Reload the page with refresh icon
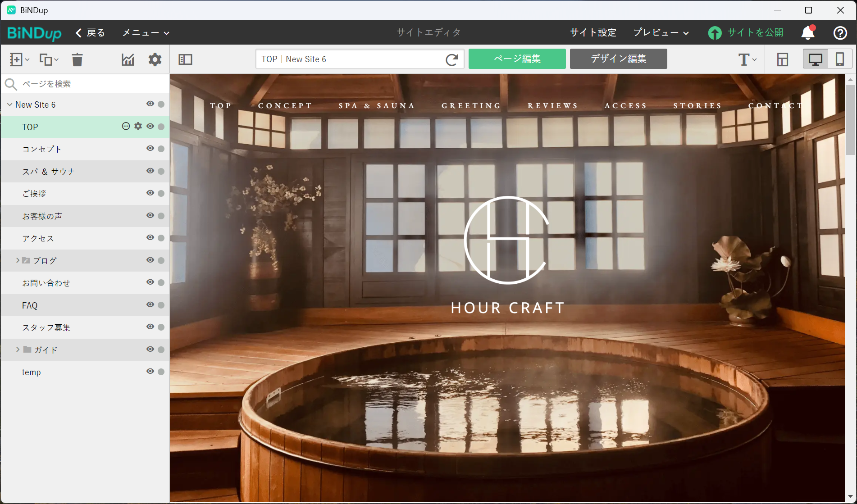The image size is (857, 504). (452, 59)
